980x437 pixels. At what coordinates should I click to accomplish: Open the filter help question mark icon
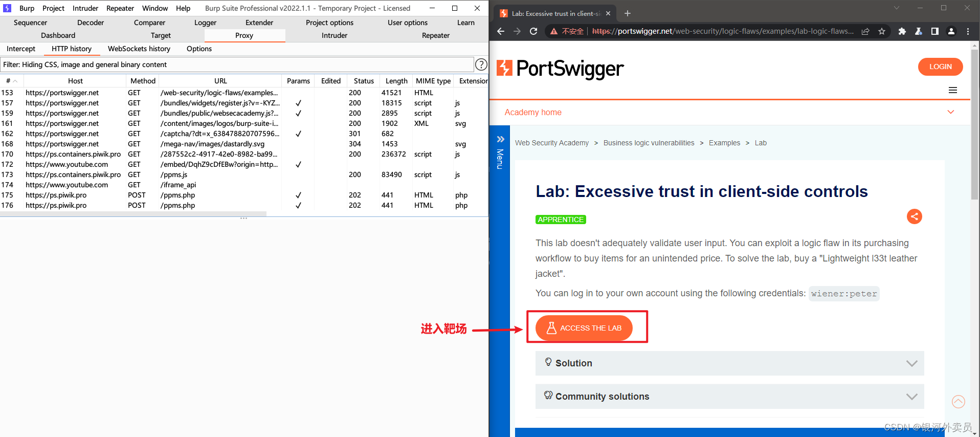coord(481,64)
